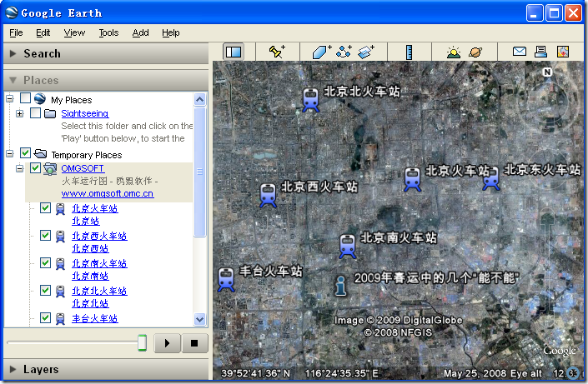Click the tour playback slider handle

click(142, 342)
